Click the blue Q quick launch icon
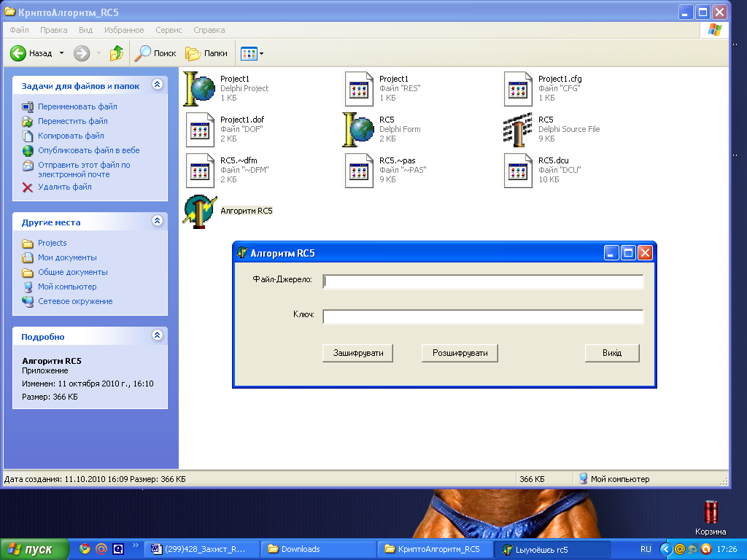 [x=117, y=549]
